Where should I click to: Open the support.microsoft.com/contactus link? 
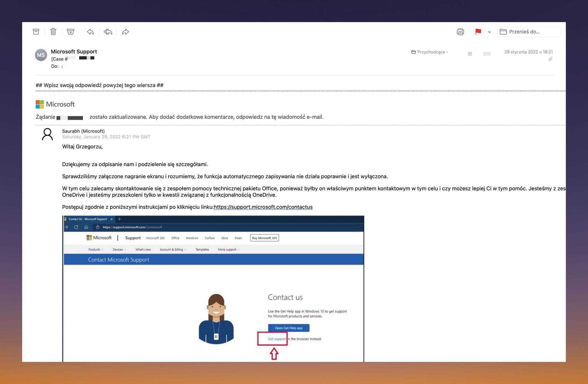(263, 207)
